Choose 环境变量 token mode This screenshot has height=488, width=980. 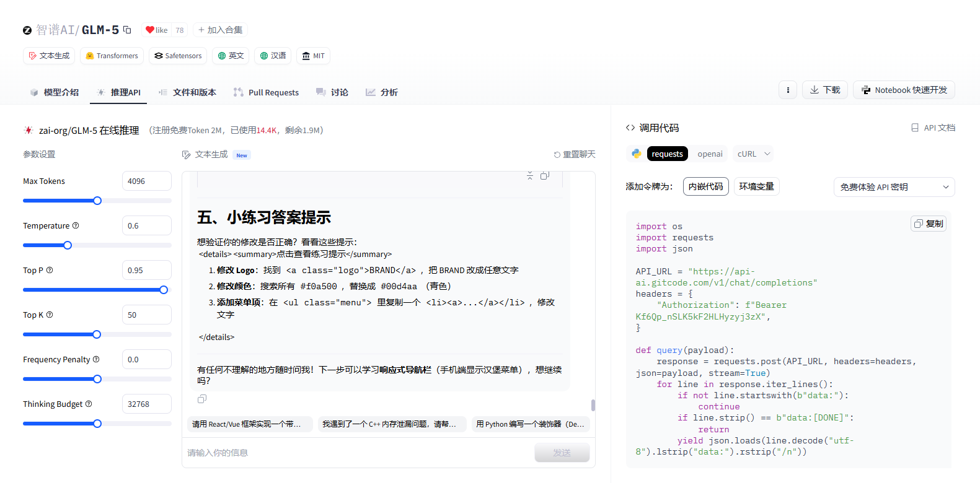tap(757, 186)
